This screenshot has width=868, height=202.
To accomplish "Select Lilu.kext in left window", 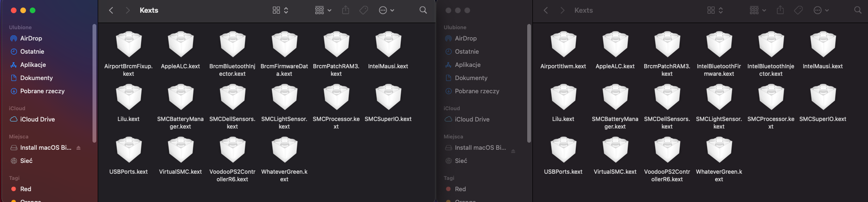I will (x=128, y=103).
